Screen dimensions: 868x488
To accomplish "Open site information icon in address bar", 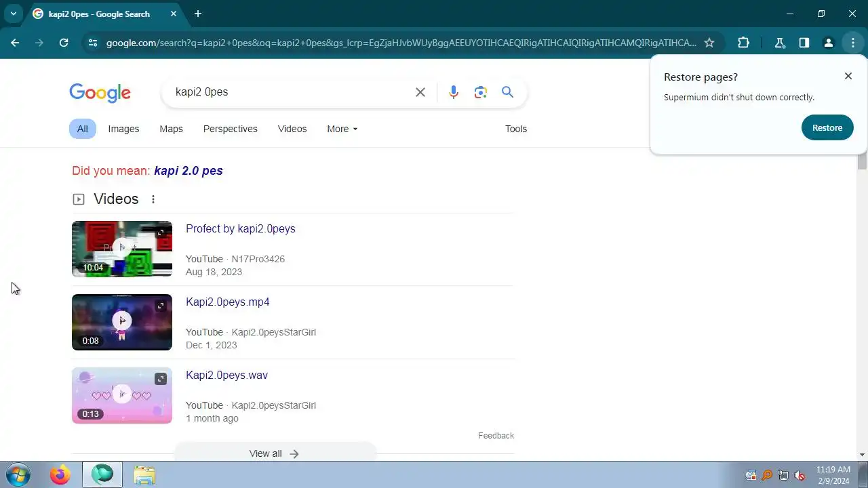I will 93,43.
